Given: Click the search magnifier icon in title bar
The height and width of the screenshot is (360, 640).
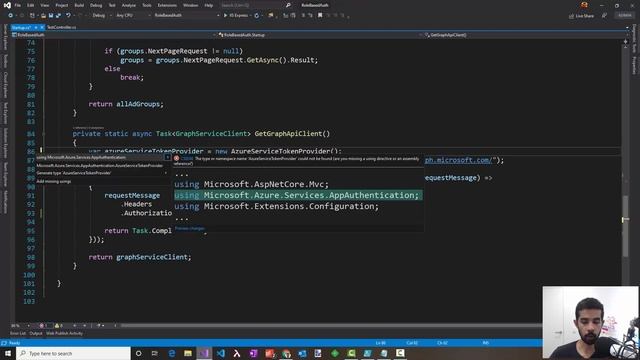Looking at the screenshot, I should click(x=288, y=5).
